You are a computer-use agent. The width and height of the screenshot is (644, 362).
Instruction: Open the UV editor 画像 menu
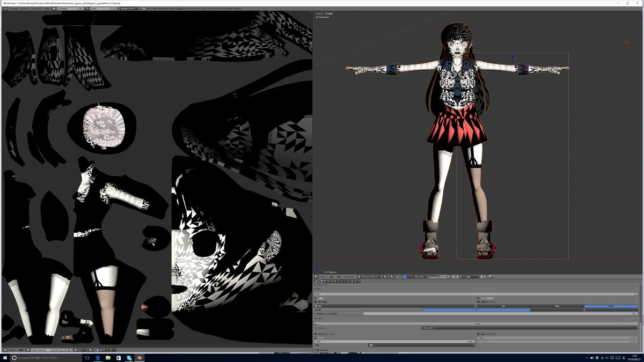20,349
